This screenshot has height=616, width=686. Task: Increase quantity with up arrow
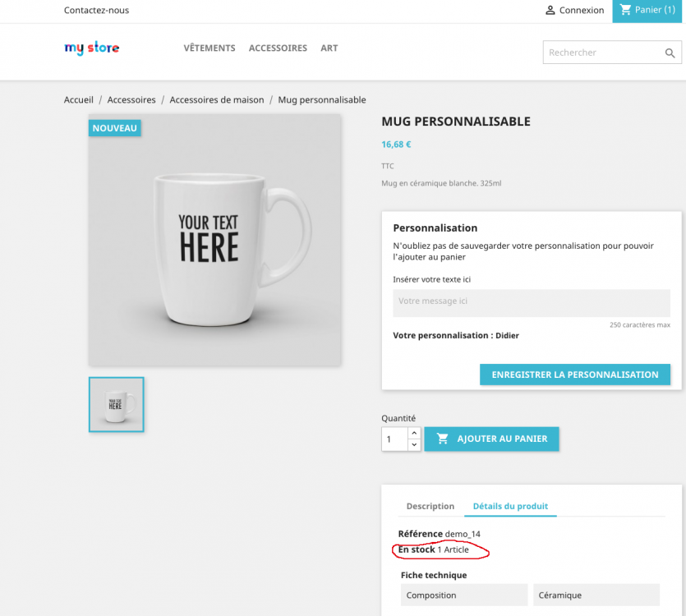click(x=414, y=433)
